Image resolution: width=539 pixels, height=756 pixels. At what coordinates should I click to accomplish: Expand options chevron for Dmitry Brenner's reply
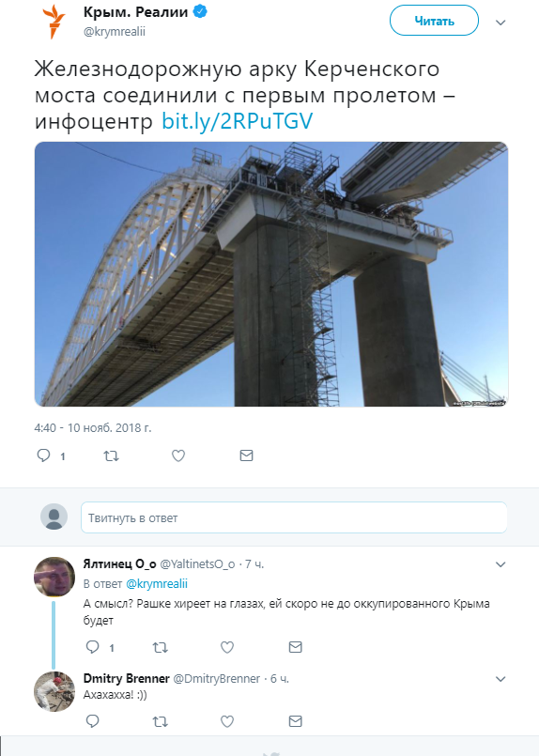tap(500, 679)
